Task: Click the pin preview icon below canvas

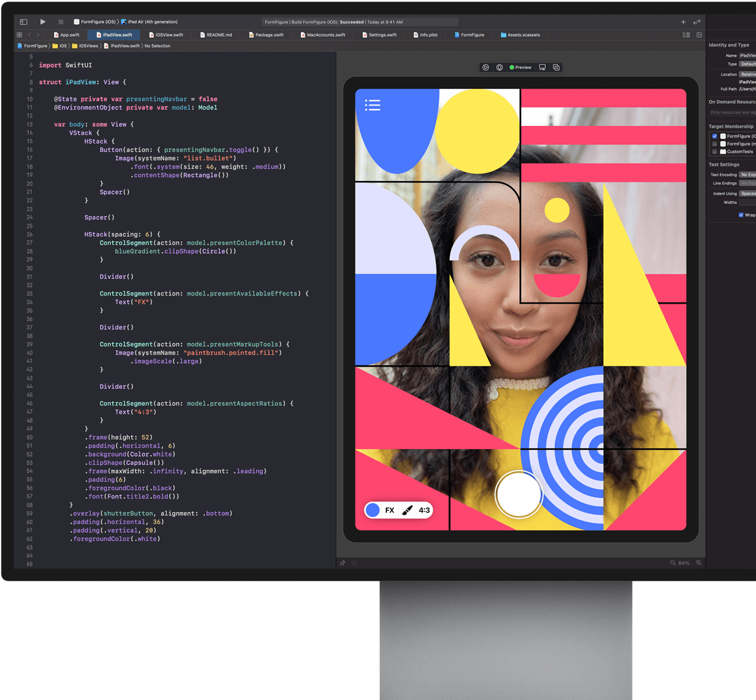Action: tap(343, 563)
